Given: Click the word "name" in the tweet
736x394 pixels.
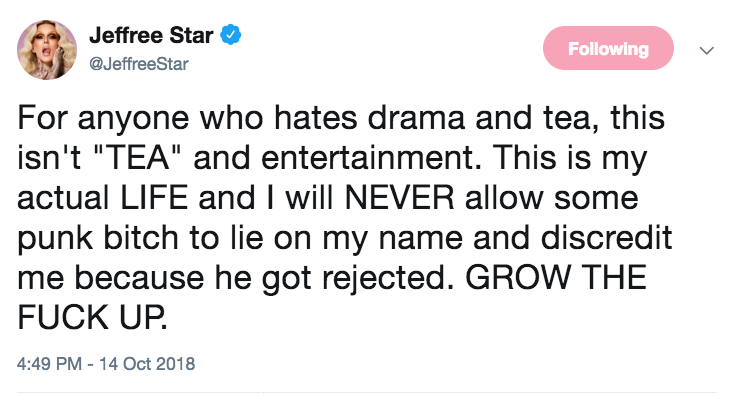Looking at the screenshot, I should tap(421, 238).
